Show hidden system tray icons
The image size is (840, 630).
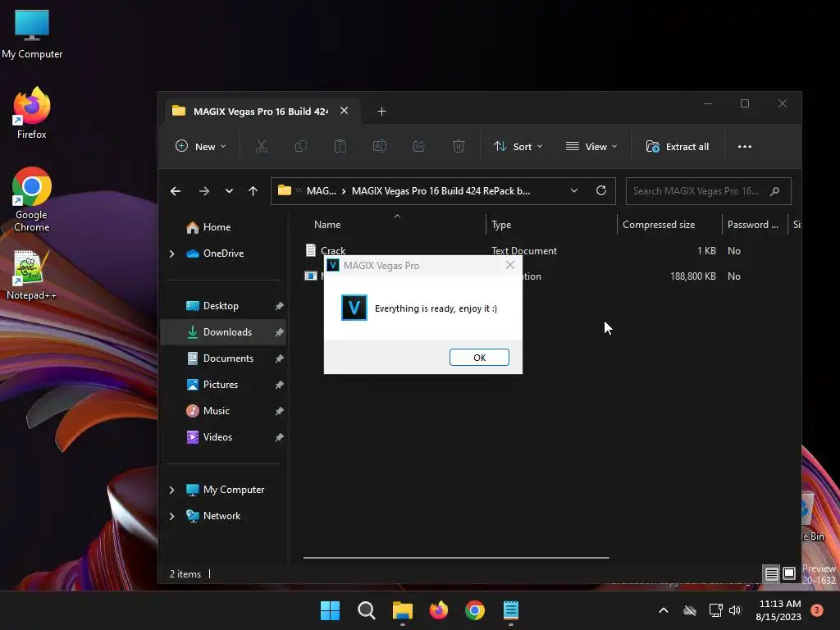663,610
